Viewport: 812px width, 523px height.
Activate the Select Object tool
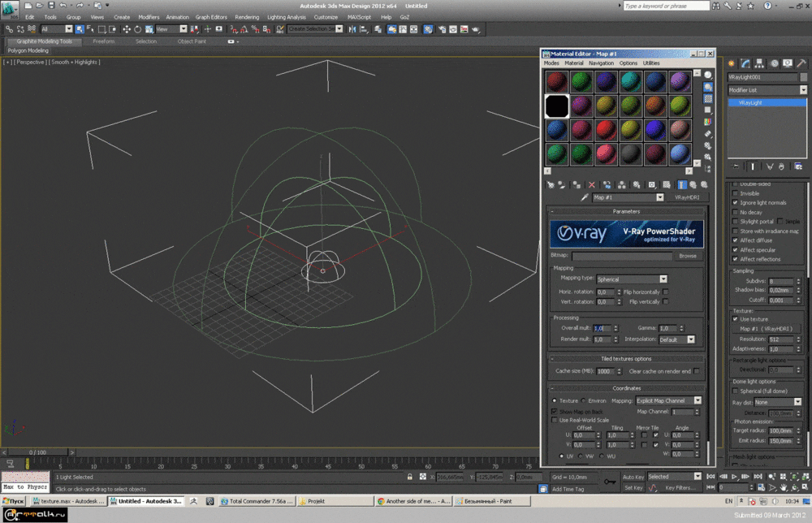point(80,29)
